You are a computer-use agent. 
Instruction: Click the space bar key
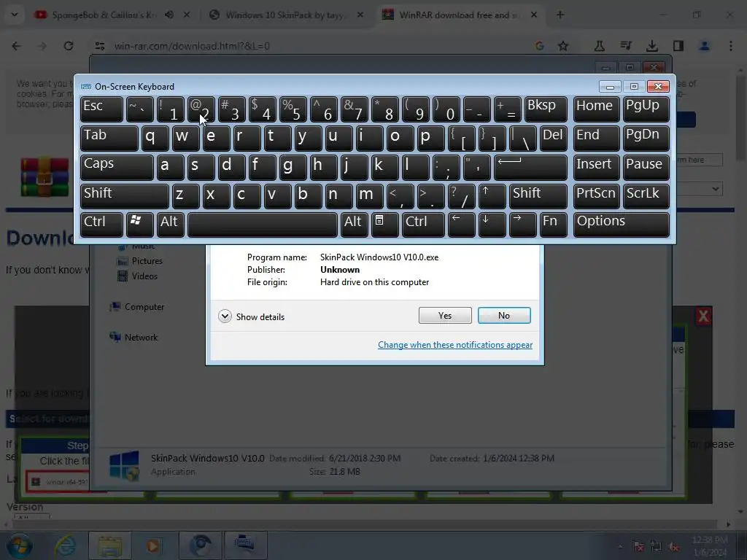coord(262,225)
